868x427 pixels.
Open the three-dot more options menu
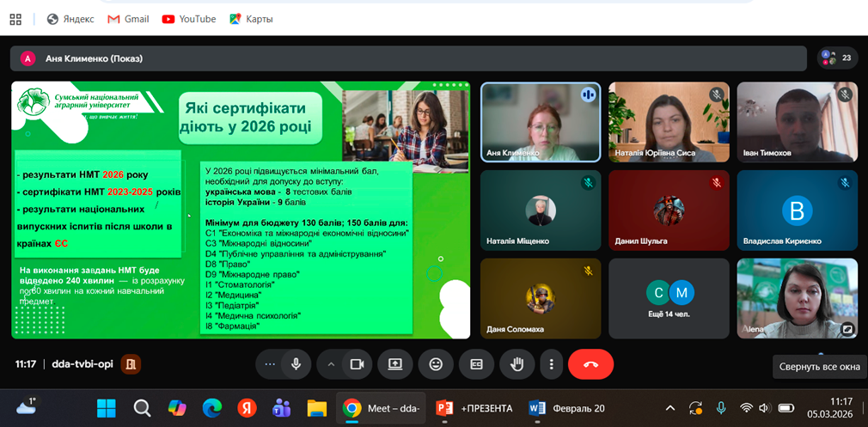[x=550, y=363]
